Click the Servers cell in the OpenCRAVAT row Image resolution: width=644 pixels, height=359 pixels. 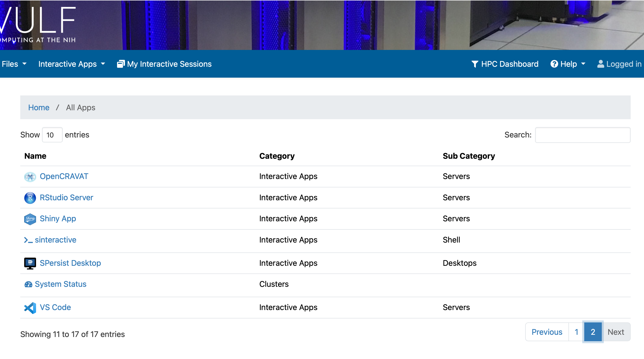coord(457,176)
